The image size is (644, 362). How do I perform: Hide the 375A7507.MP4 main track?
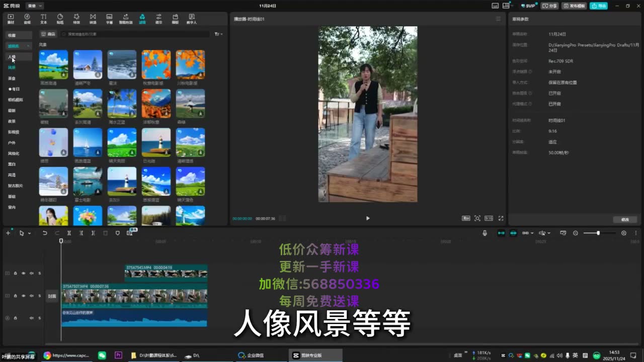point(23,296)
